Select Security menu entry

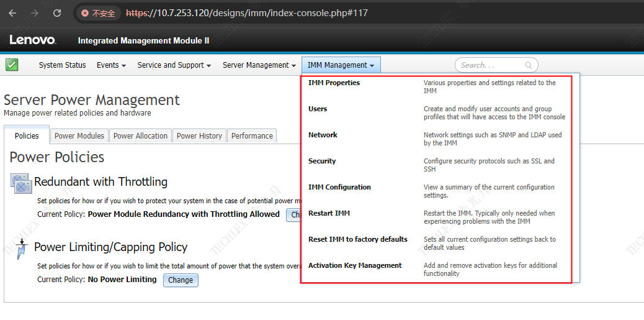[x=322, y=161]
